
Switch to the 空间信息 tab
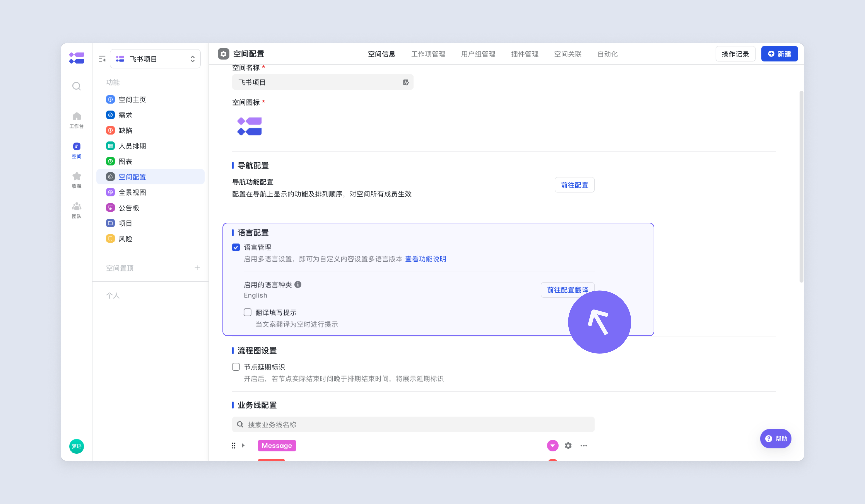[381, 54]
